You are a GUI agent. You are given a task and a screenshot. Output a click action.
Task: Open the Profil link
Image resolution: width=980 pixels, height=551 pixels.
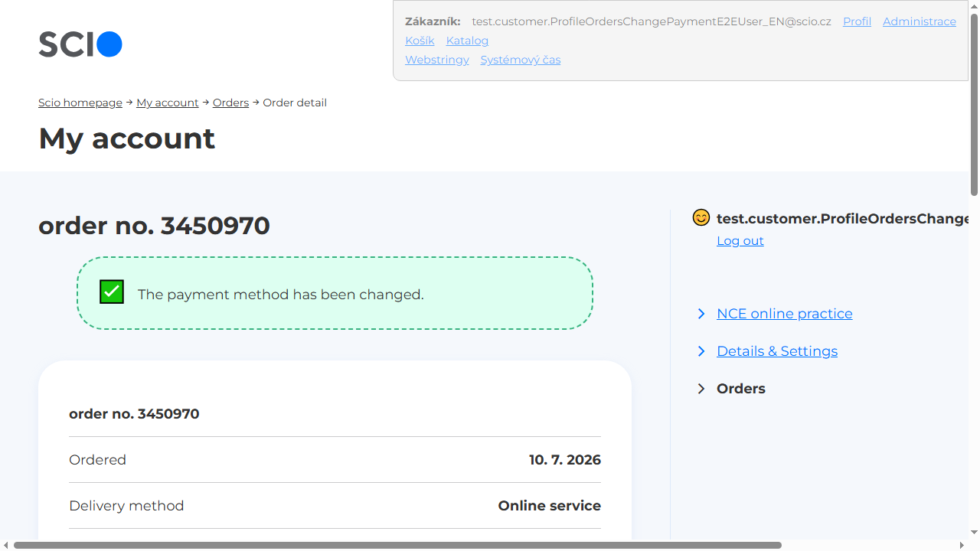tap(857, 21)
